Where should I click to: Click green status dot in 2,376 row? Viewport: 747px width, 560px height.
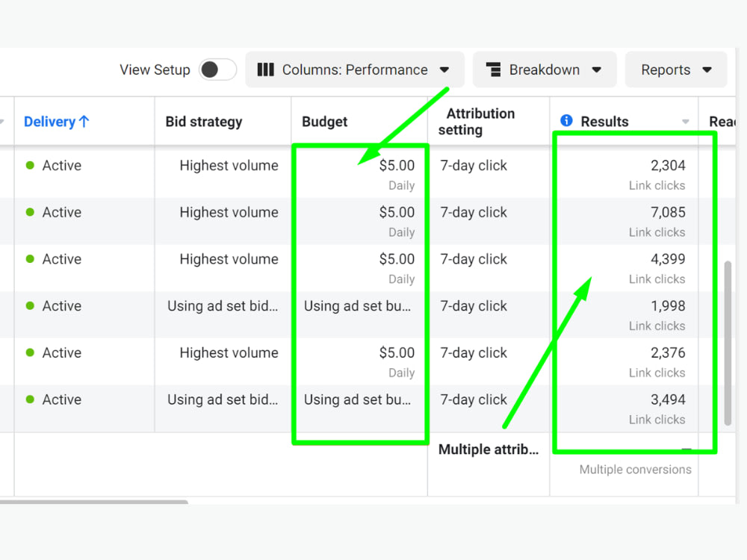point(30,353)
